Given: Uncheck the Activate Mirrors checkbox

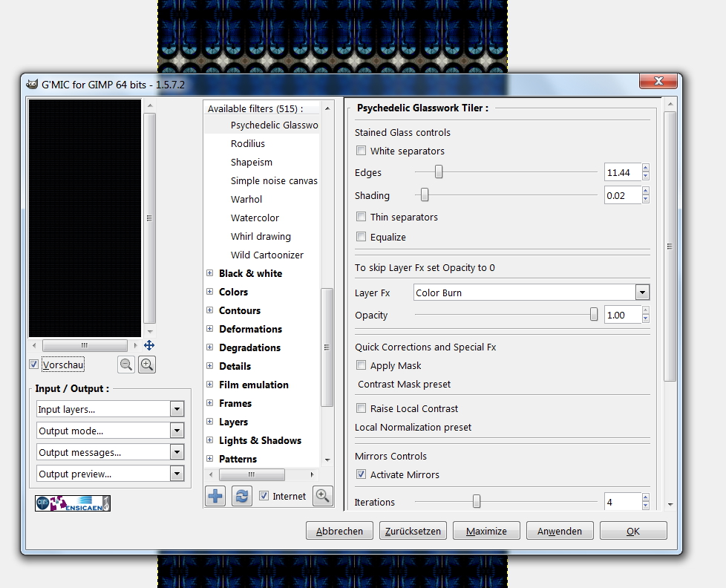Looking at the screenshot, I should [362, 474].
